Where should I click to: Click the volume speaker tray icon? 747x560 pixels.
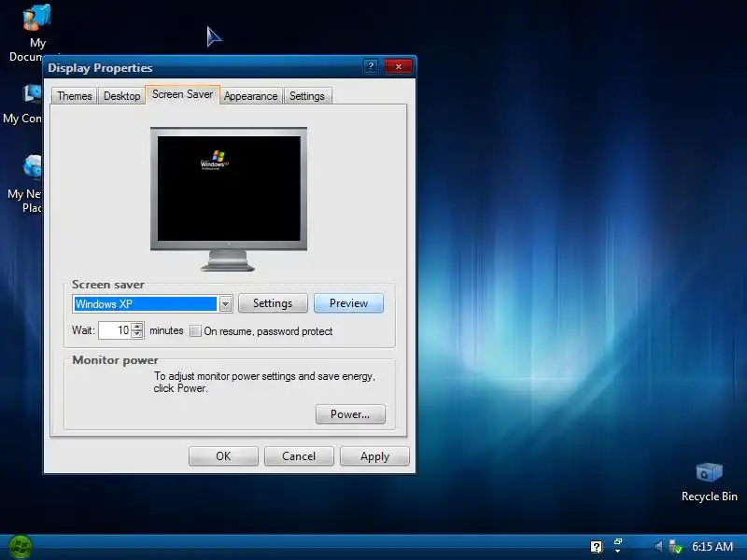pos(658,546)
